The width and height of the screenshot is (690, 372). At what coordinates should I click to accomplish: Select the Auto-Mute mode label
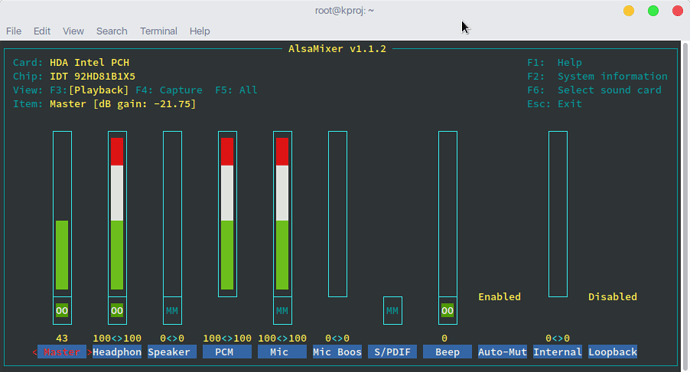point(503,352)
